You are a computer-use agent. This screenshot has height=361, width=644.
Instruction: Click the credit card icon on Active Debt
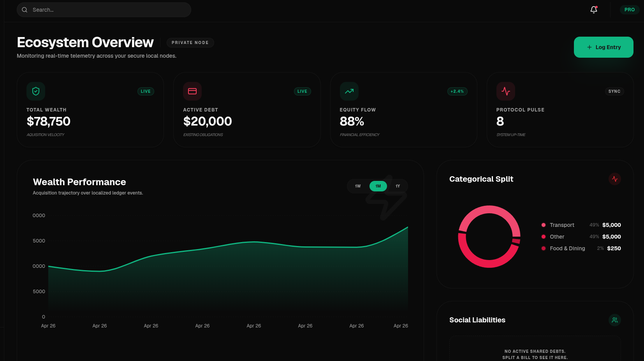pyautogui.click(x=192, y=91)
